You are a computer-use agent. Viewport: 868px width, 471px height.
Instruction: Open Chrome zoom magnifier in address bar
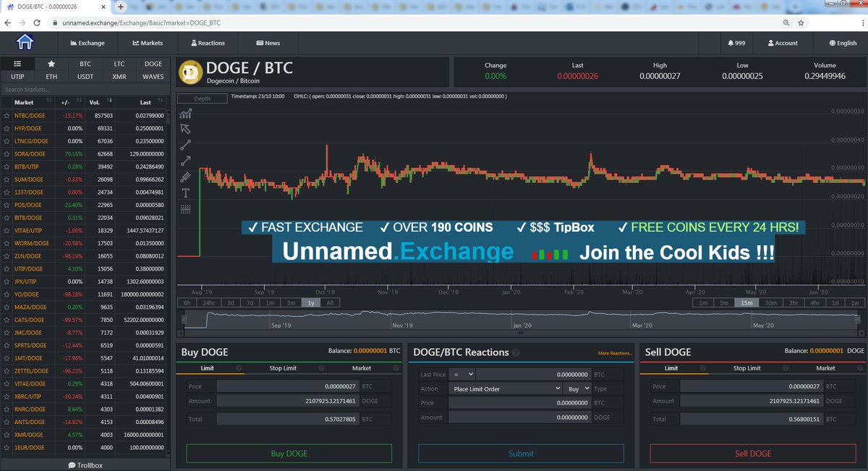tap(786, 22)
